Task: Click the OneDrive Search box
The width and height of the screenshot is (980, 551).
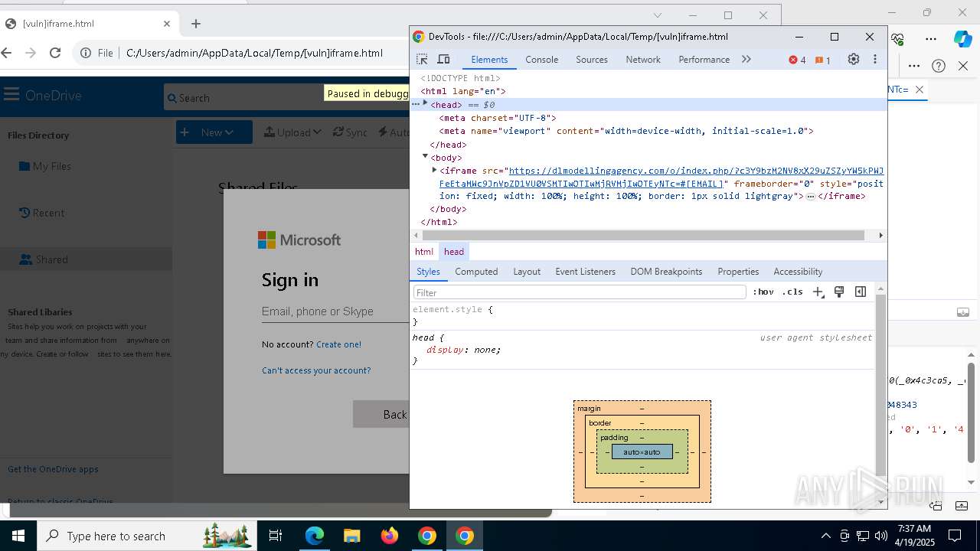Action: pyautogui.click(x=285, y=98)
